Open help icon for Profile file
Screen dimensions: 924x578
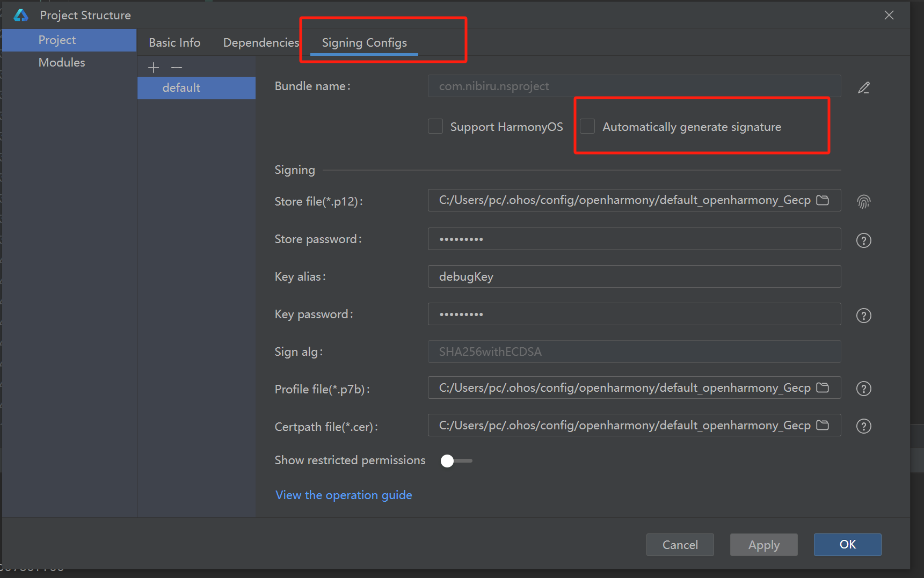pyautogui.click(x=863, y=389)
